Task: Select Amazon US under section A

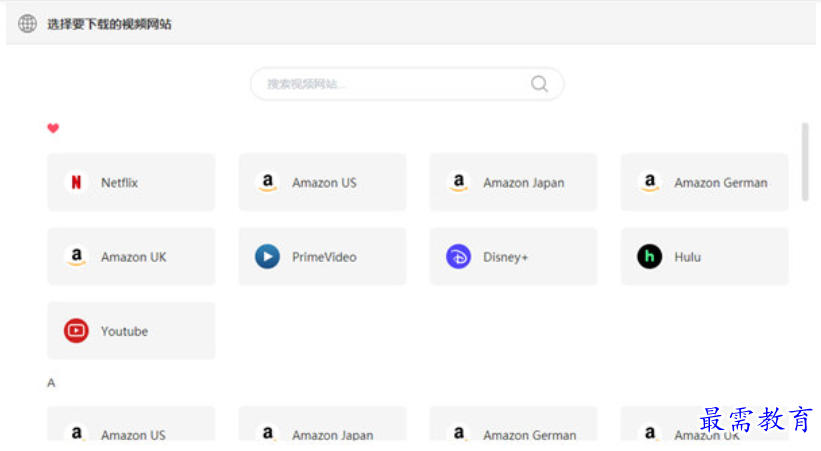Action: click(x=131, y=428)
